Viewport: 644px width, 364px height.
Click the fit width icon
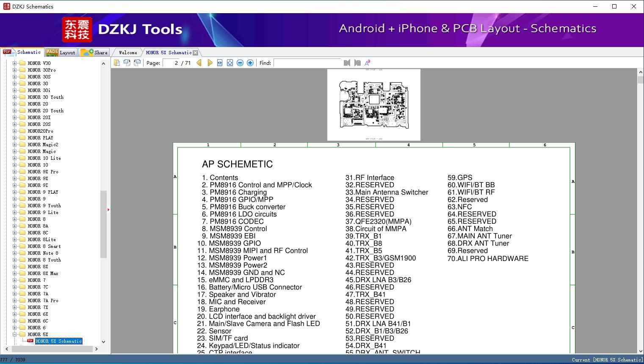tap(220, 63)
